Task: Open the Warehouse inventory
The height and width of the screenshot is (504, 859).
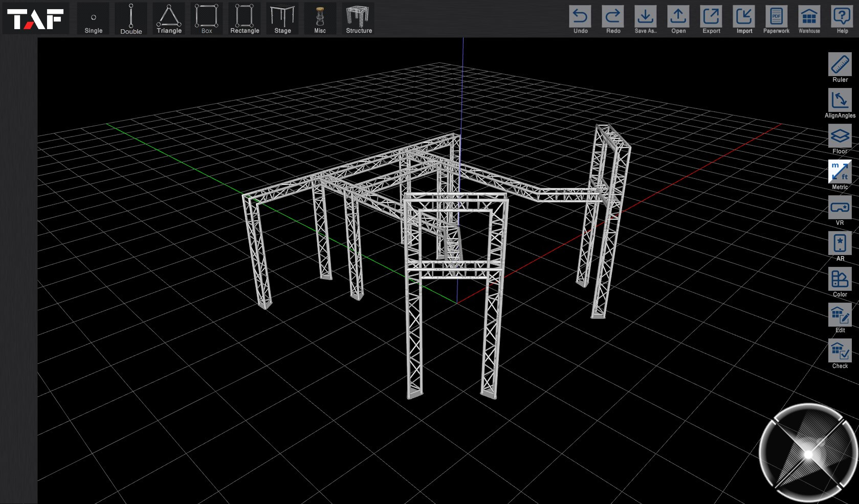Action: [809, 20]
